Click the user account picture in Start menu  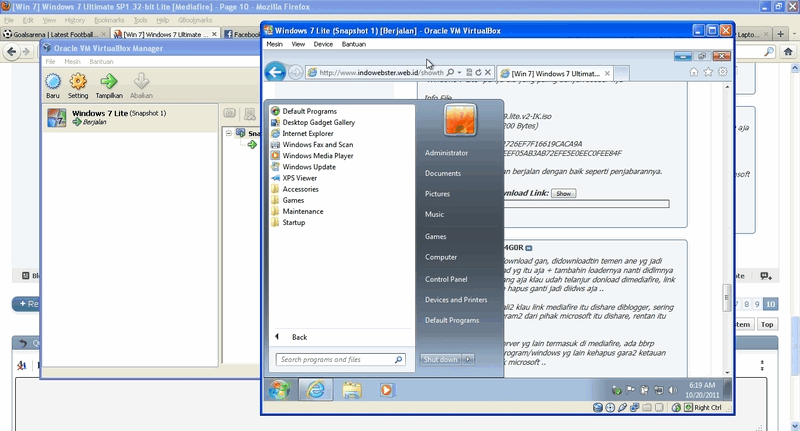[460, 120]
